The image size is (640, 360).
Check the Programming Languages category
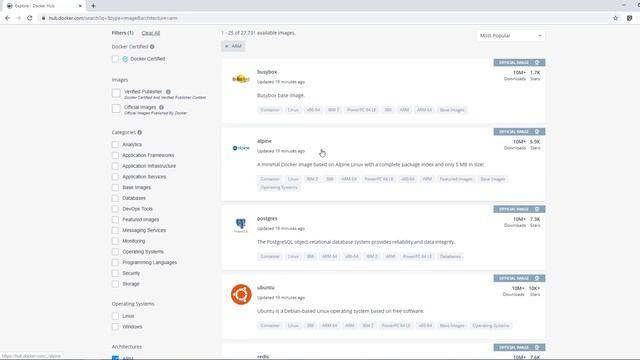click(116, 262)
